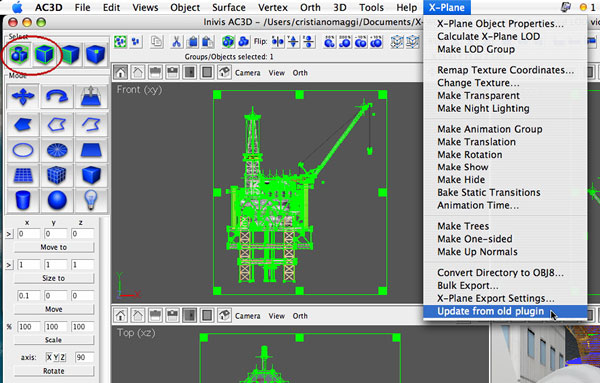Scale selection to 200% icon
600x383 pixels.
tap(345, 41)
